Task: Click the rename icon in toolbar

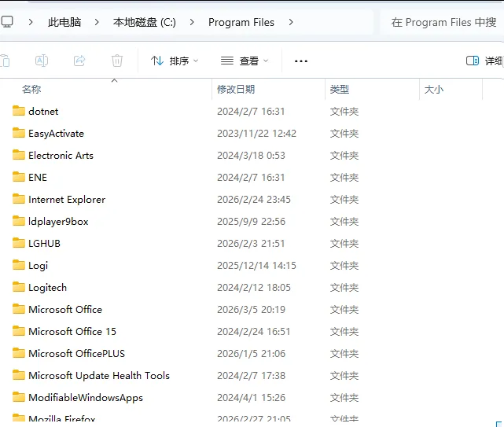Action: 42,61
